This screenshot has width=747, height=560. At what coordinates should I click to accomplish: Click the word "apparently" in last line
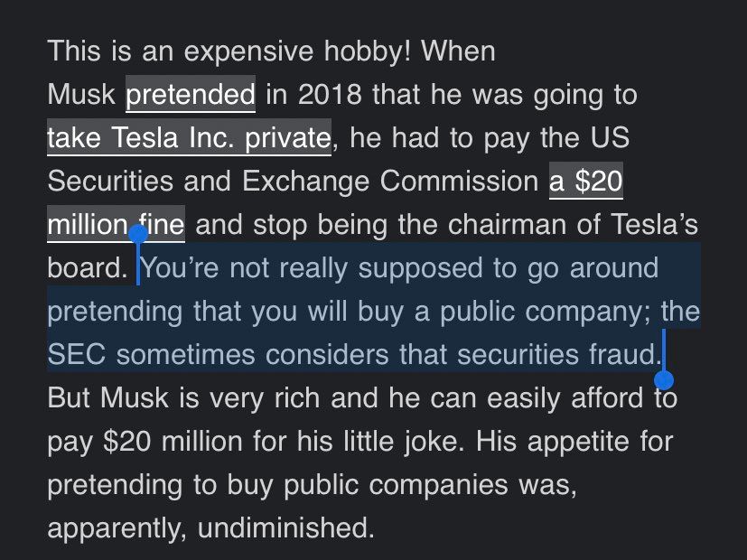(x=103, y=527)
